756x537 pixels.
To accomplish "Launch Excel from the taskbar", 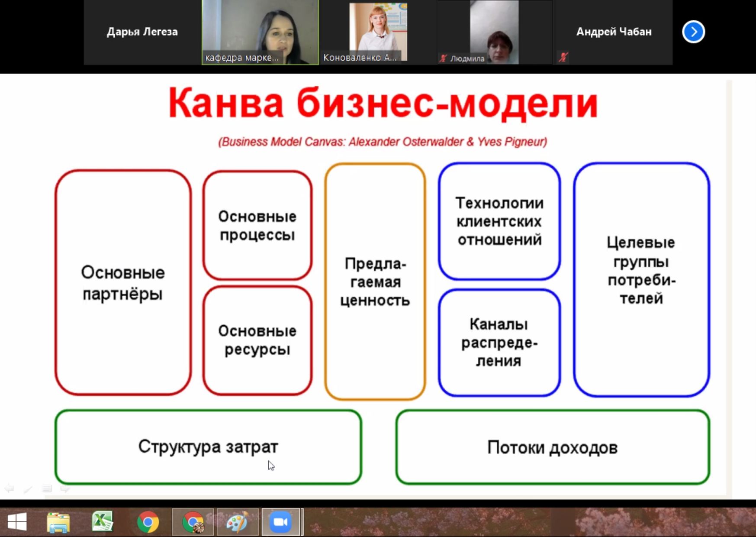I will (103, 521).
